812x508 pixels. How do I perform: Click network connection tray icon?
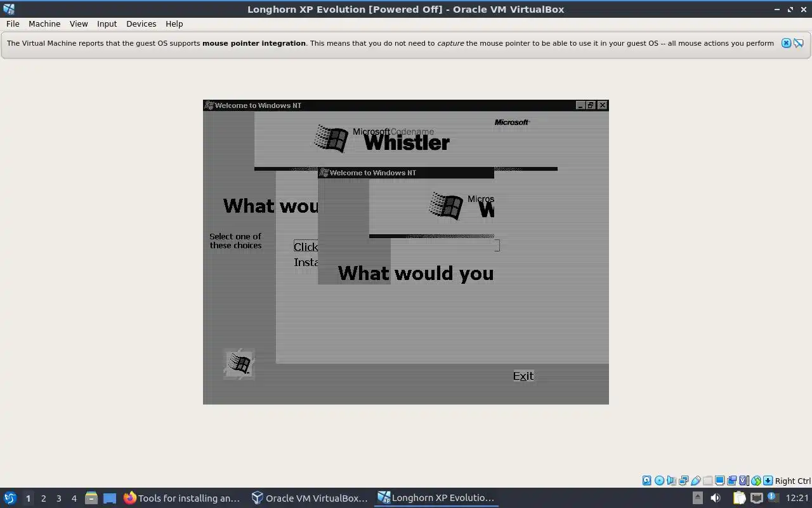757,498
